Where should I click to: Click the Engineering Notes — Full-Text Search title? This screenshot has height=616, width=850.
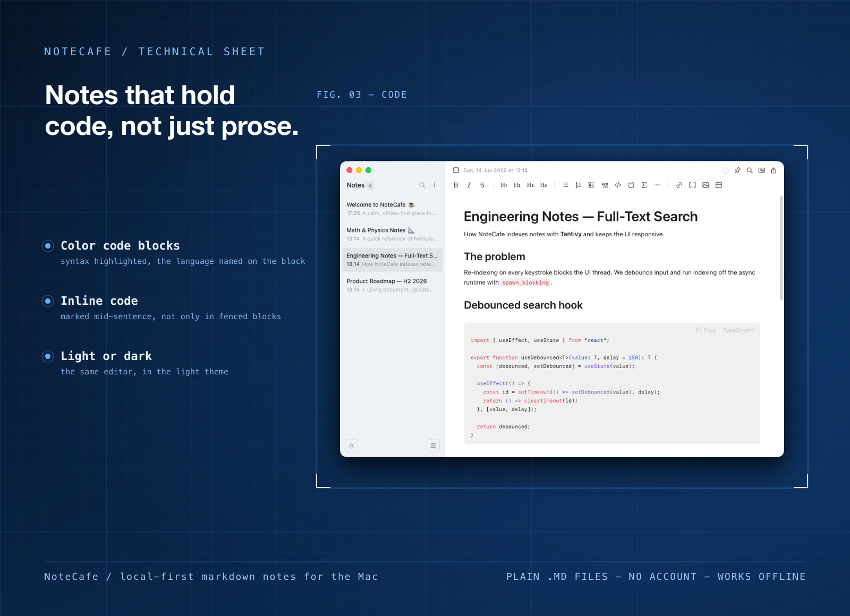pyautogui.click(x=581, y=217)
